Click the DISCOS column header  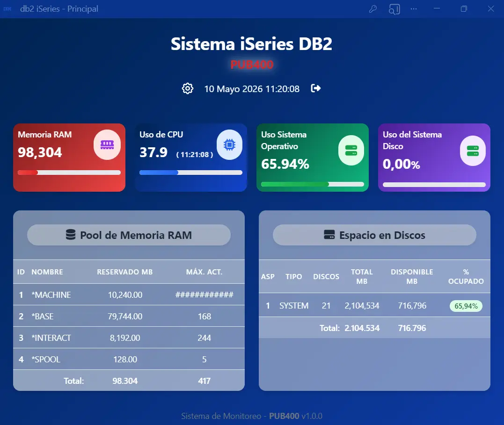coord(326,277)
